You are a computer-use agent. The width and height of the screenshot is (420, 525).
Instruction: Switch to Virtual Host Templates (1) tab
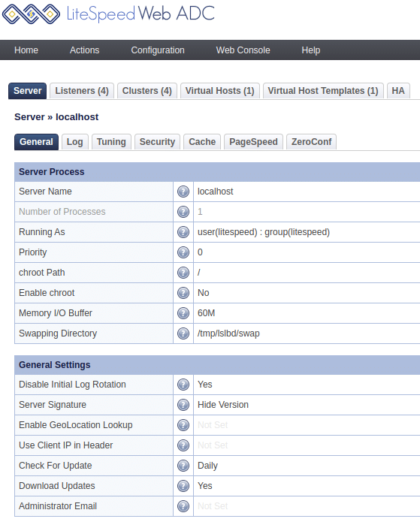[x=323, y=91]
